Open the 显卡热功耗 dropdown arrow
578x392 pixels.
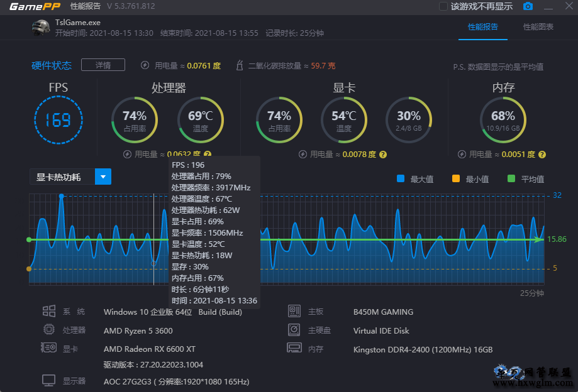coord(103,177)
